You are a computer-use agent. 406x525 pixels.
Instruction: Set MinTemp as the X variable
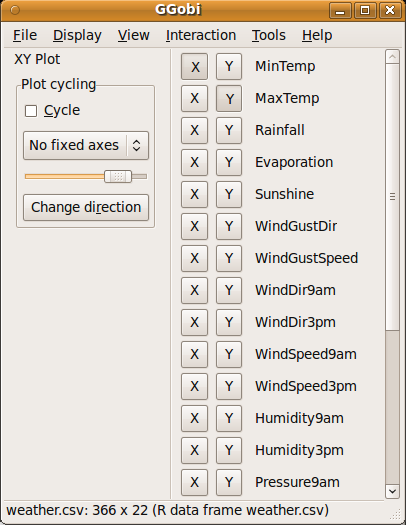point(194,67)
